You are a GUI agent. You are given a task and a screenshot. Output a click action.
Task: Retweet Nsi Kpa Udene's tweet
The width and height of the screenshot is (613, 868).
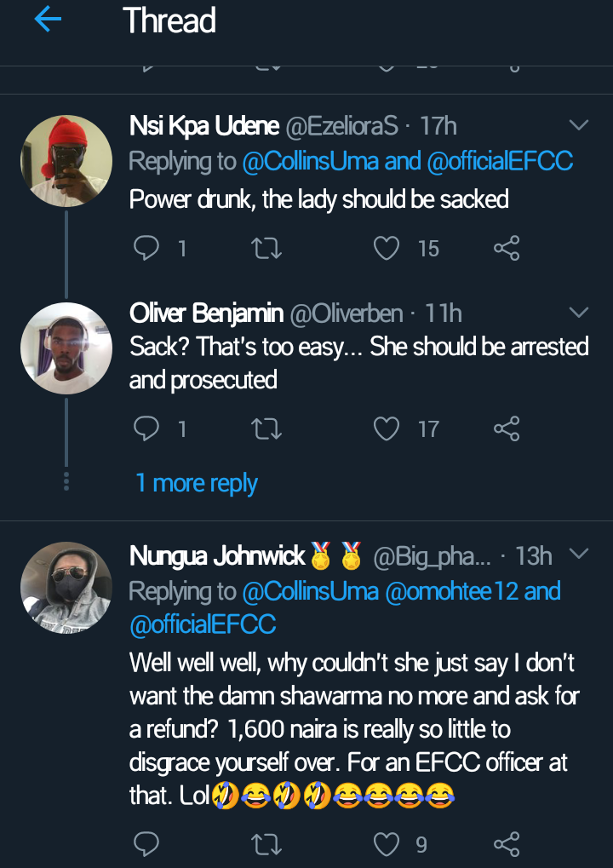268,248
